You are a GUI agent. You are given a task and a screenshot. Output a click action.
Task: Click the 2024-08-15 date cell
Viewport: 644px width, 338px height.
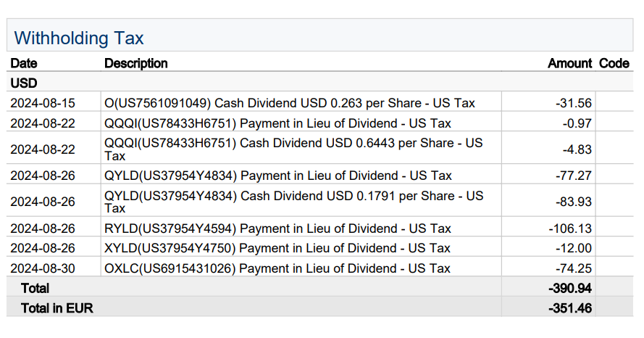(43, 103)
